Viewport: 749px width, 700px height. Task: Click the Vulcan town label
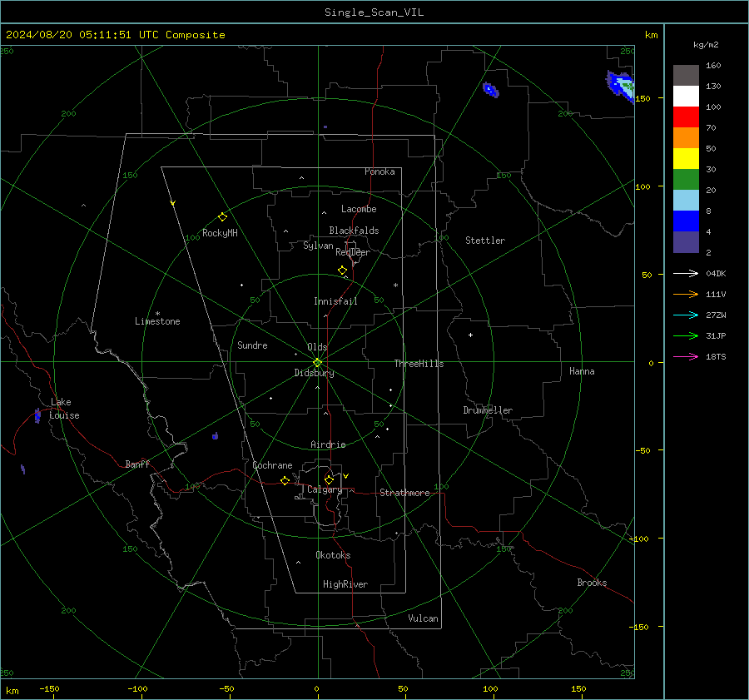pos(423,618)
